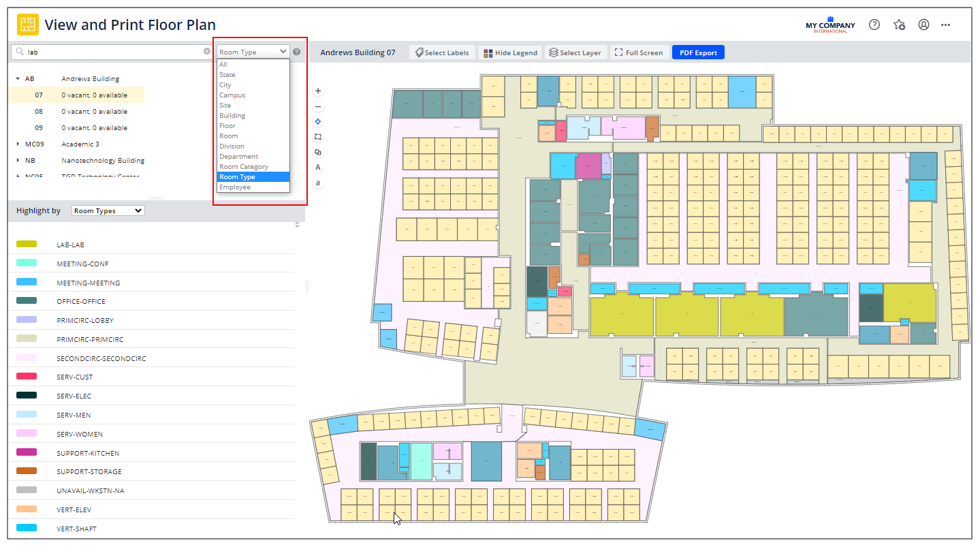Click the decrease label size 'a' icon
The height and width of the screenshot is (547, 980).
pos(318,183)
